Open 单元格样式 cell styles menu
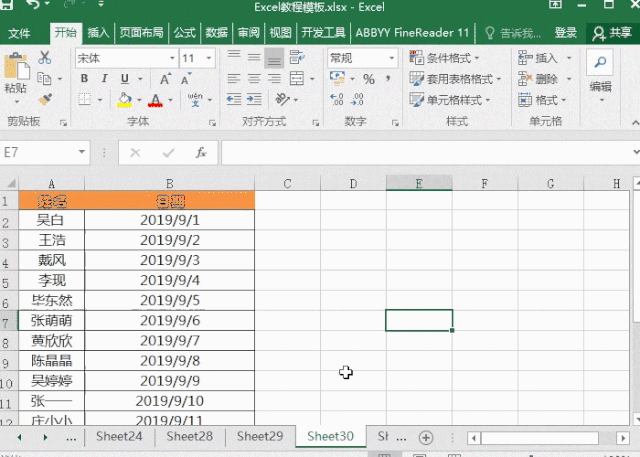Image resolution: width=640 pixels, height=457 pixels. [450, 100]
